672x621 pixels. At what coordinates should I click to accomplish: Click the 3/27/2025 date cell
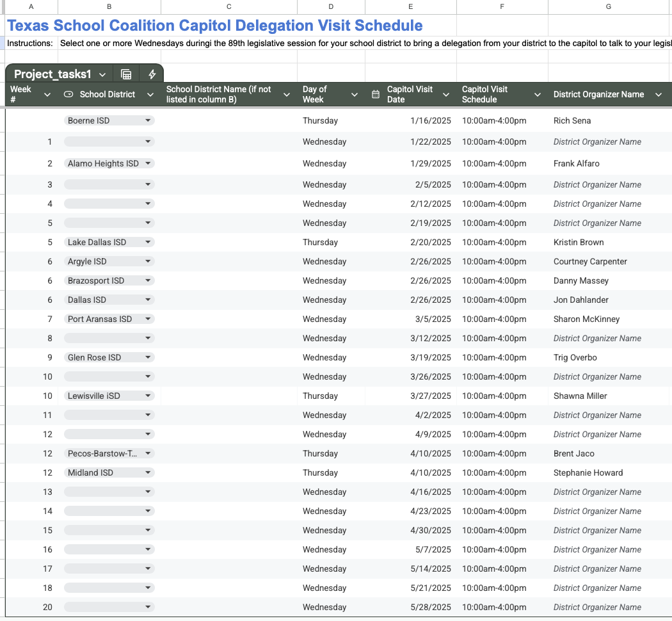point(411,396)
